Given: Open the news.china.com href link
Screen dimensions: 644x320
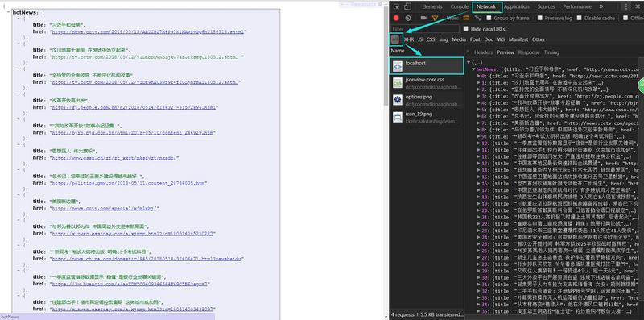Looking at the screenshot, I should click(x=147, y=259).
